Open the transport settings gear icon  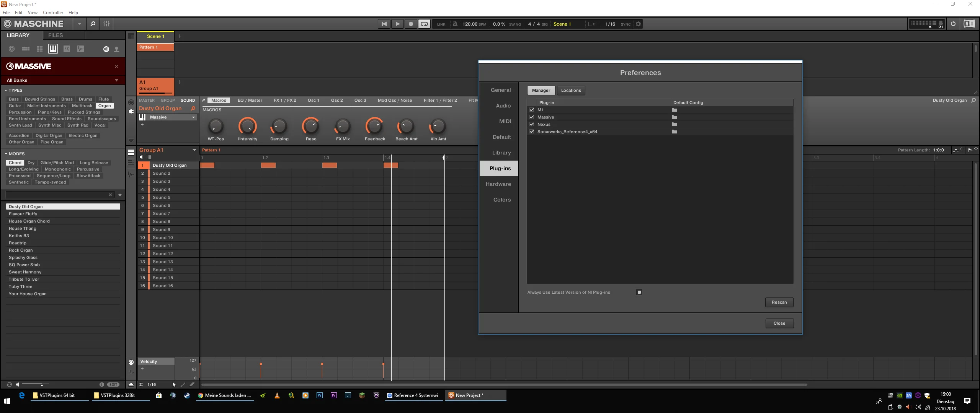point(638,24)
